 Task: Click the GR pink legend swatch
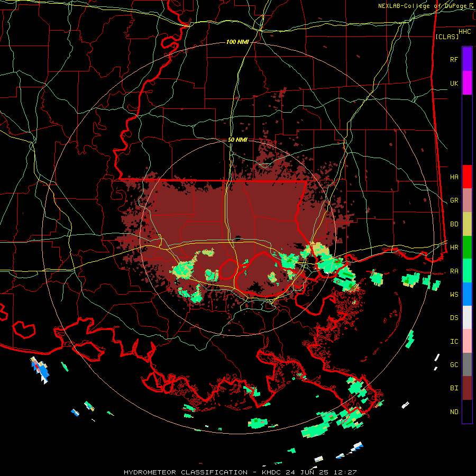point(467,200)
